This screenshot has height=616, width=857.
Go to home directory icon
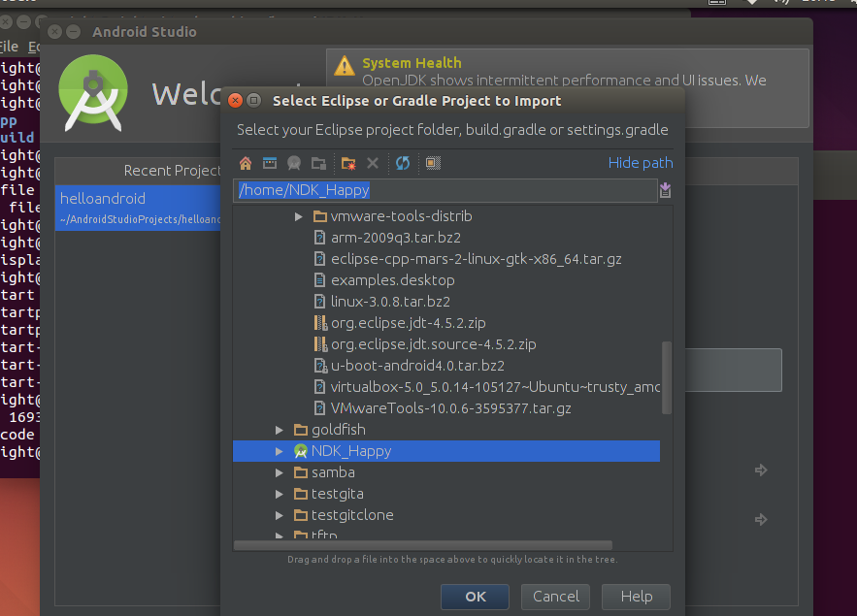click(246, 163)
